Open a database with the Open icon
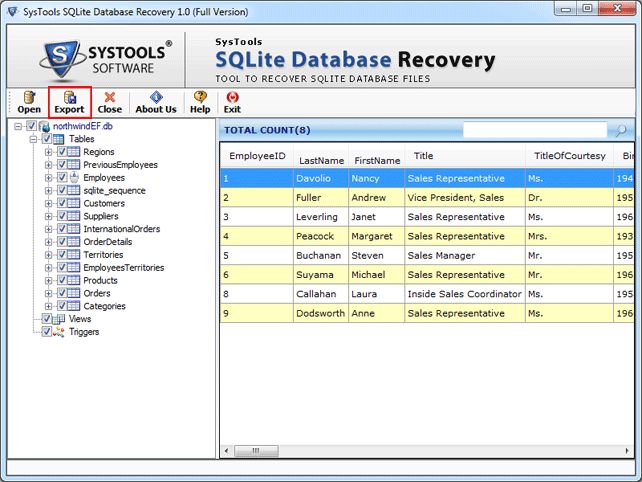This screenshot has height=482, width=642. pyautogui.click(x=29, y=101)
